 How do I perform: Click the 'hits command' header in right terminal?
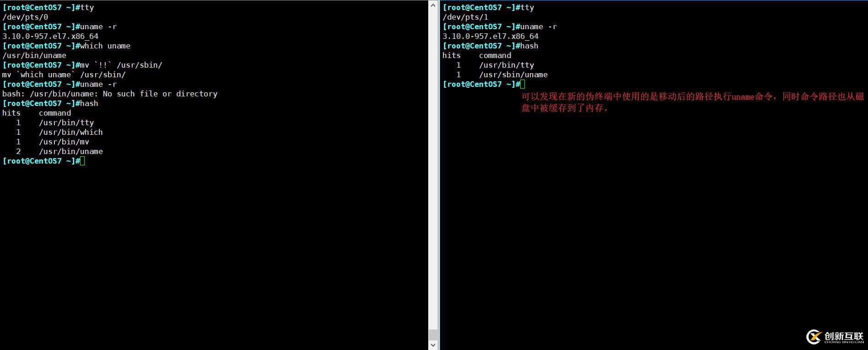477,55
